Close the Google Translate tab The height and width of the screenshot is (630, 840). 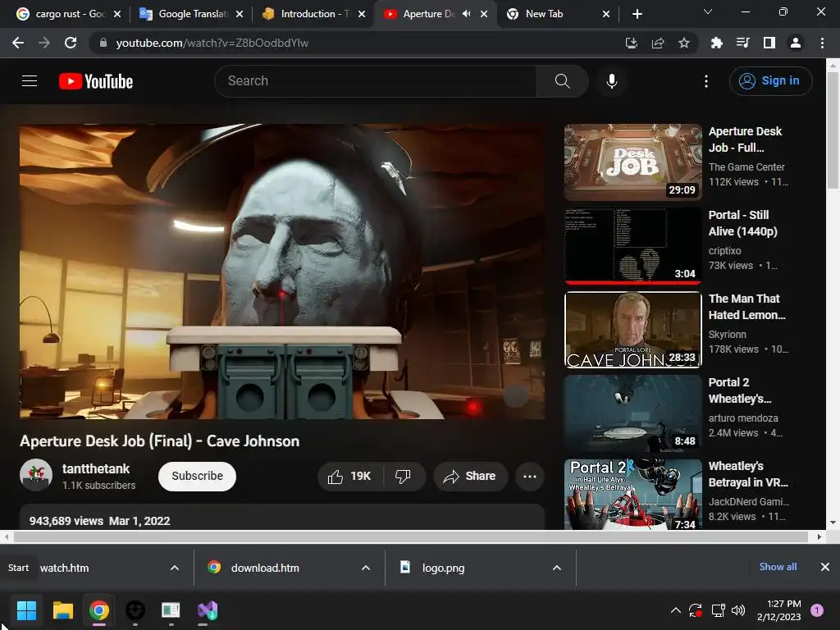(x=240, y=14)
